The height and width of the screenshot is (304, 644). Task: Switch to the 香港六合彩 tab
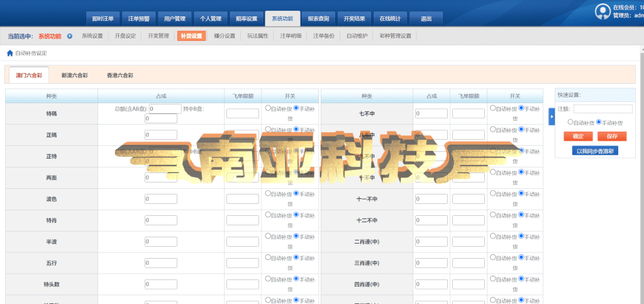click(120, 75)
